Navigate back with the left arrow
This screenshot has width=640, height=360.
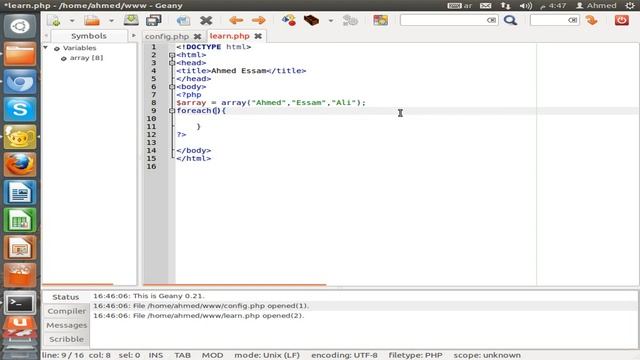point(236,20)
